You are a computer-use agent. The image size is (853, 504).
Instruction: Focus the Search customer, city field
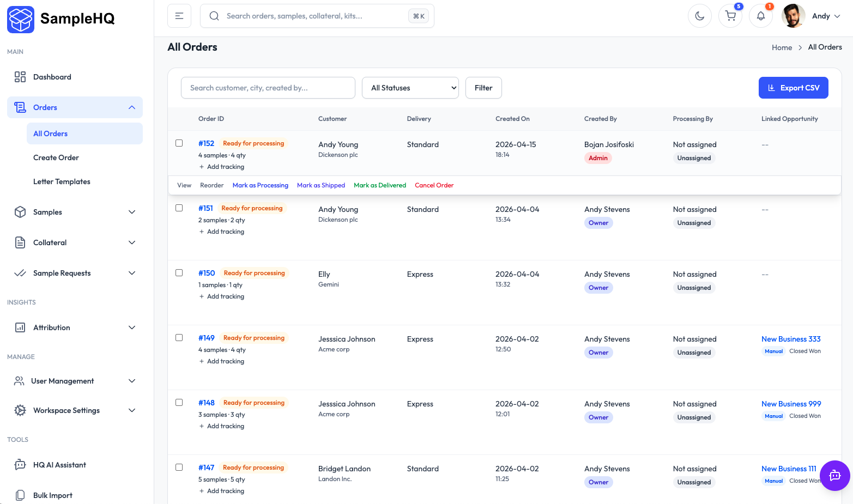click(x=268, y=88)
